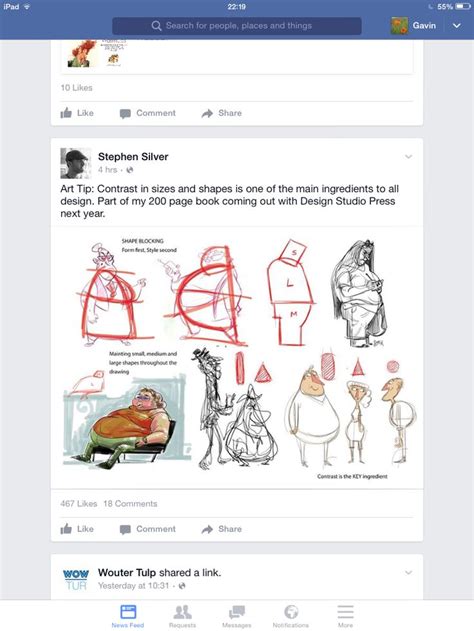Share the post with 10 Likes
Viewport: 474px width, 631px height.
click(222, 113)
